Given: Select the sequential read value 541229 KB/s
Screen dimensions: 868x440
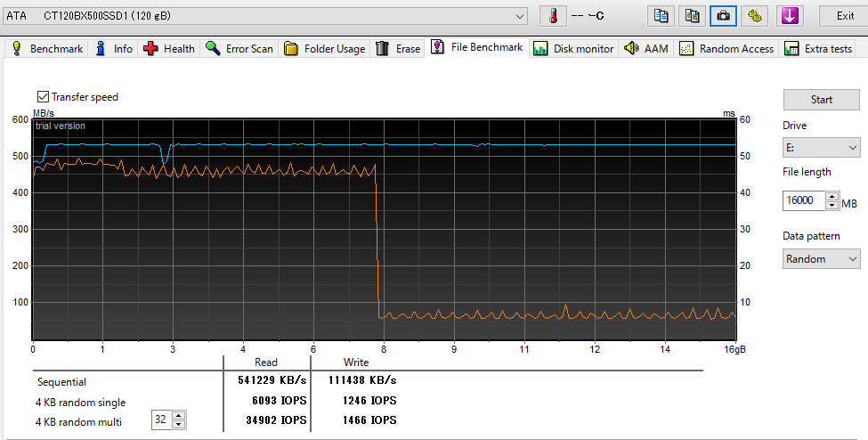Looking at the screenshot, I should point(272,380).
